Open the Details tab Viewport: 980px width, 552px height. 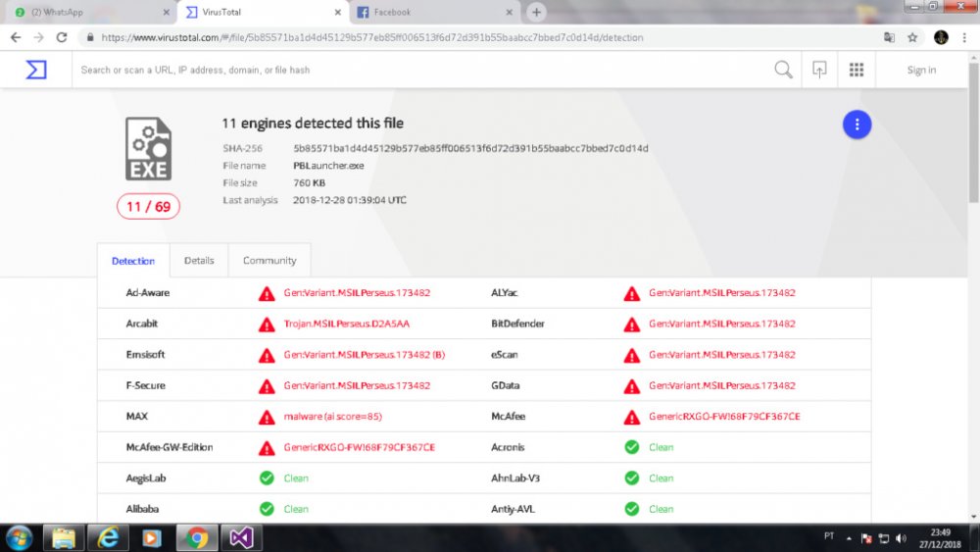(199, 260)
